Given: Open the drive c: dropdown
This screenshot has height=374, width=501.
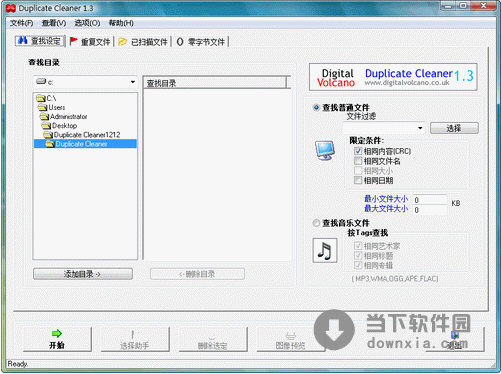Looking at the screenshot, I should [133, 82].
